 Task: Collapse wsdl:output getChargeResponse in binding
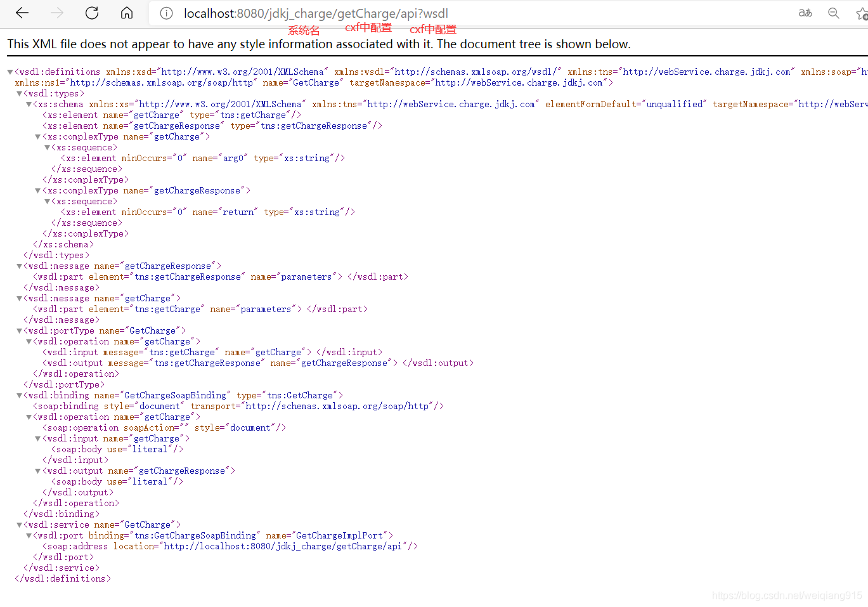pyautogui.click(x=38, y=471)
